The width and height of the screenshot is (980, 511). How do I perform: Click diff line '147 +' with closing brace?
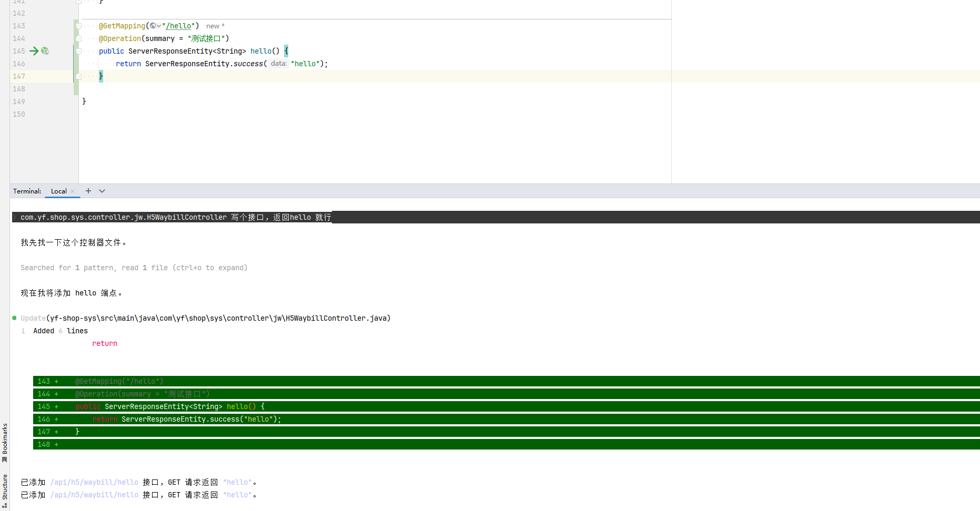(506, 432)
